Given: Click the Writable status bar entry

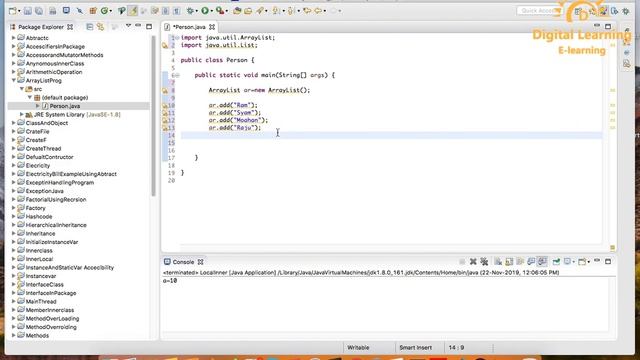Looking at the screenshot, I should click(358, 348).
